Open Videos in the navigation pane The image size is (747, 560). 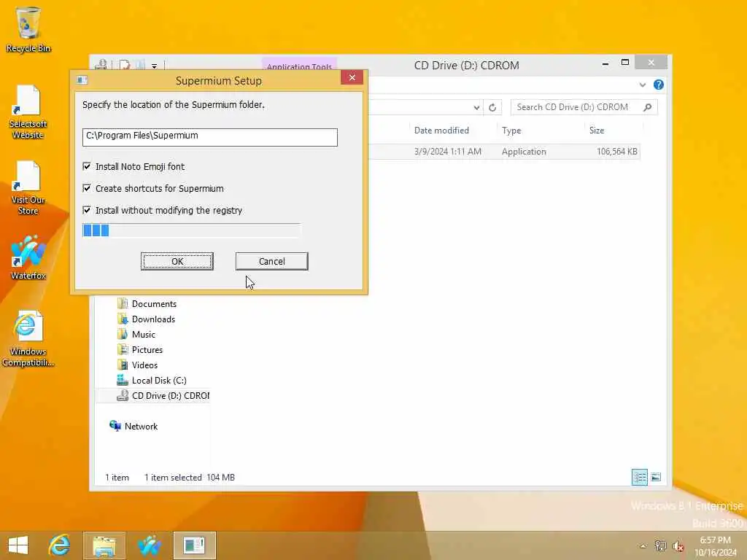(145, 365)
